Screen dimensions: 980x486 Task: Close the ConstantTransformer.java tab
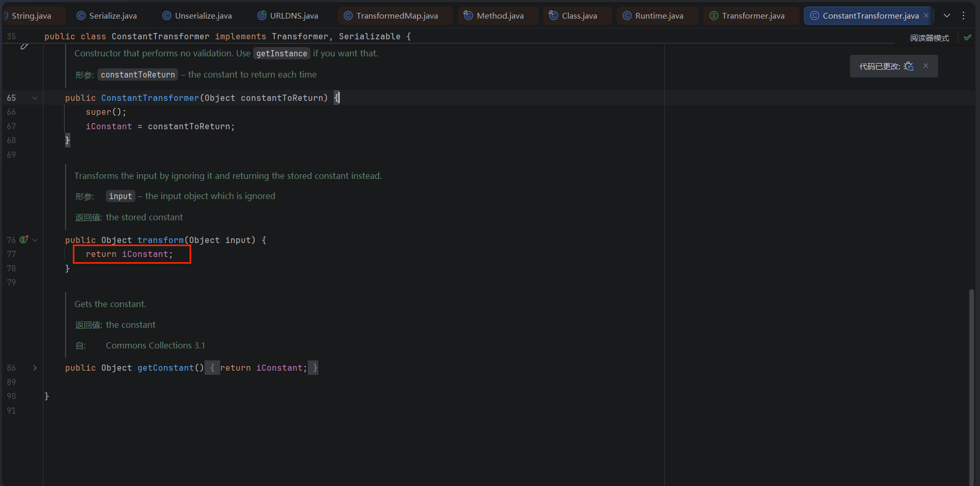(x=926, y=16)
